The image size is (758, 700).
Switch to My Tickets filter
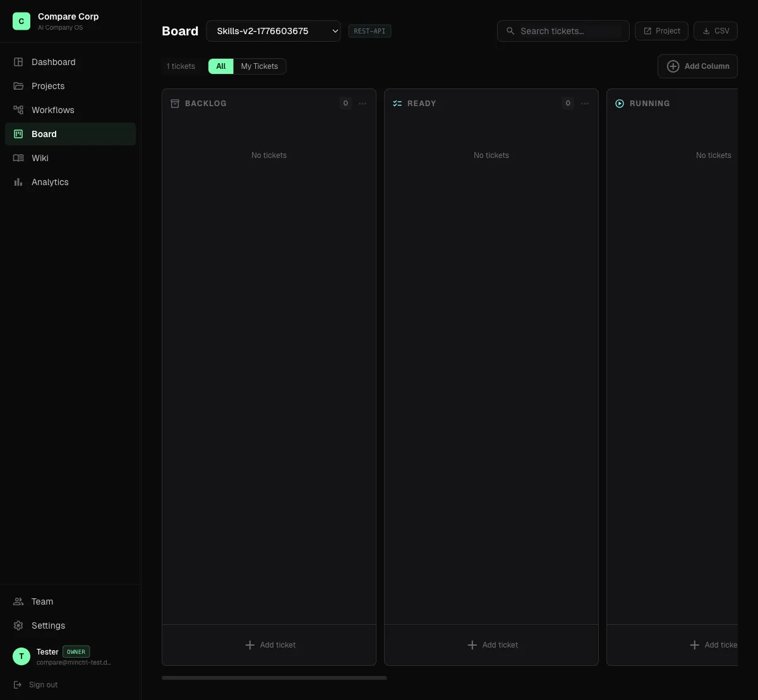pyautogui.click(x=260, y=66)
